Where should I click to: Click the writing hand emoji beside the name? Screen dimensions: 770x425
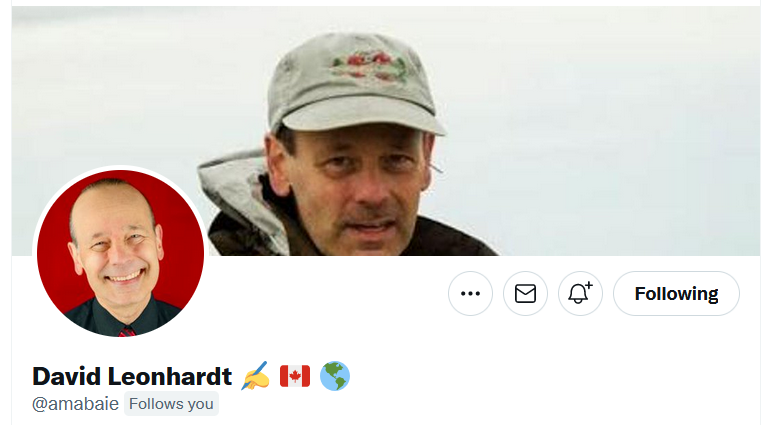coord(255,376)
